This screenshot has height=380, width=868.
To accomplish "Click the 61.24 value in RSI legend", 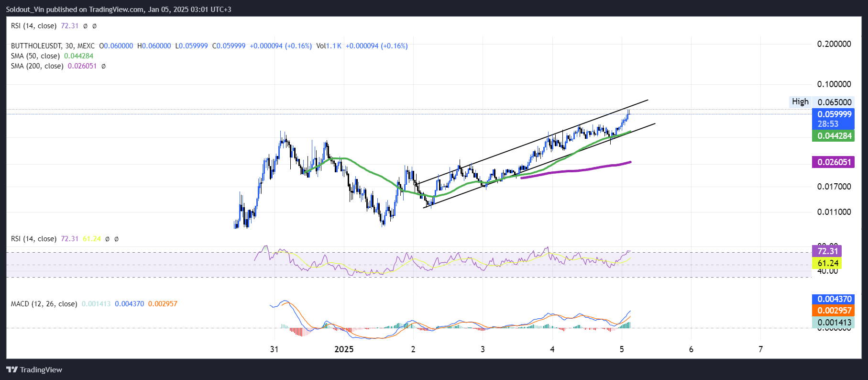I will (92, 238).
